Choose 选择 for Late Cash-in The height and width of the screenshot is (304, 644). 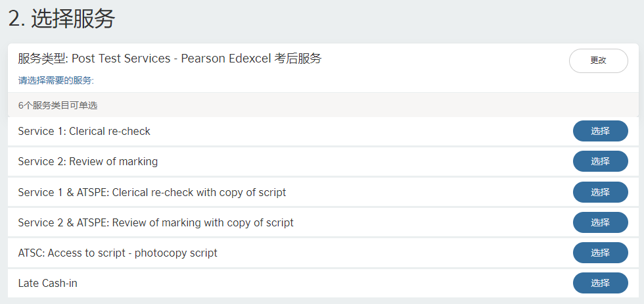click(601, 283)
